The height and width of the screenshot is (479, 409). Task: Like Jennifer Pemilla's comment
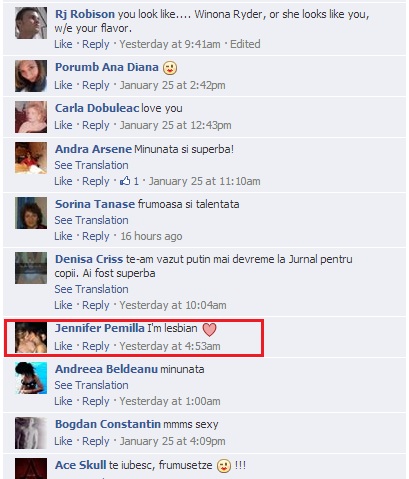tap(63, 346)
